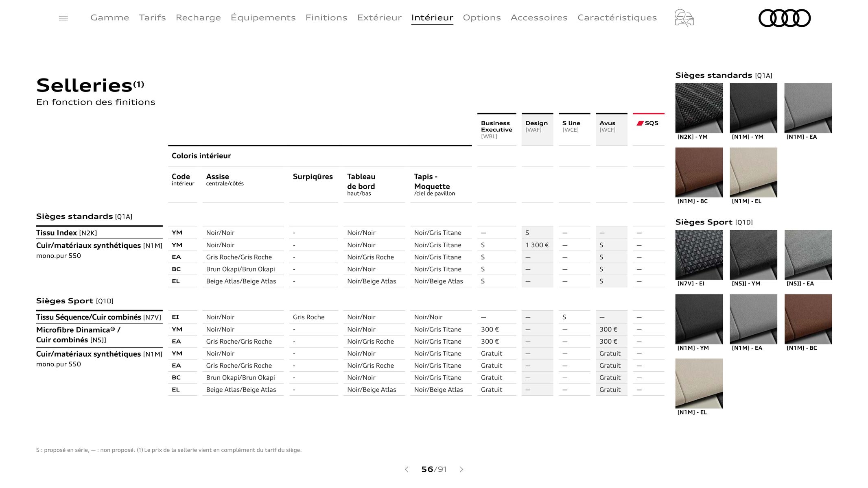
Task: Click the Surpiqûres column header
Action: pyautogui.click(x=313, y=176)
